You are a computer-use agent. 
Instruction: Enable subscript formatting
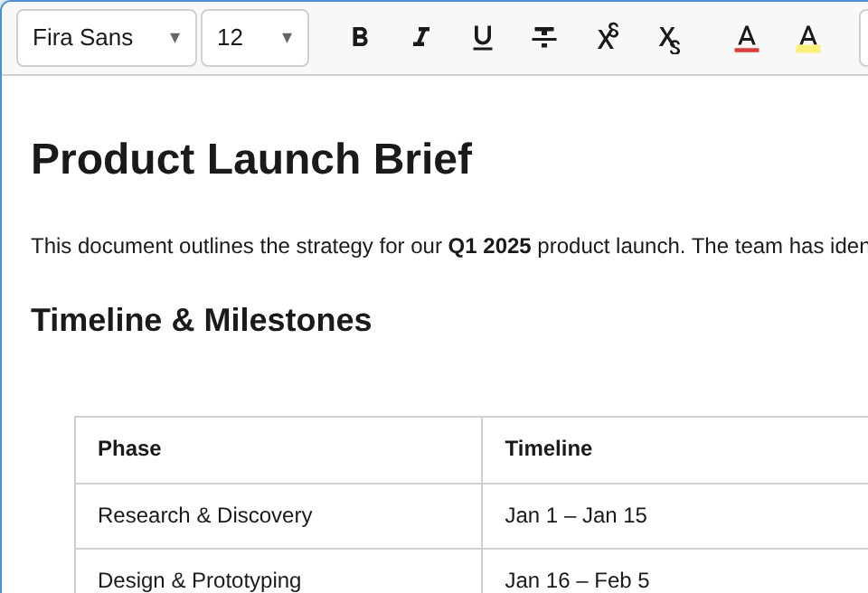tap(667, 37)
